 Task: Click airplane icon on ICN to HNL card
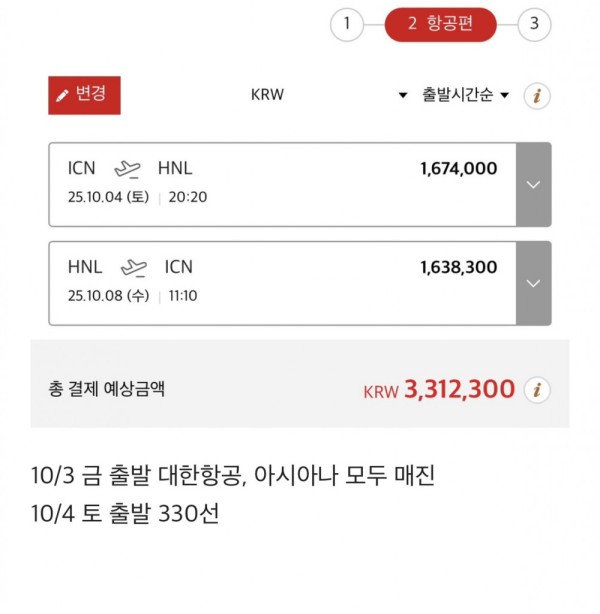[127, 169]
